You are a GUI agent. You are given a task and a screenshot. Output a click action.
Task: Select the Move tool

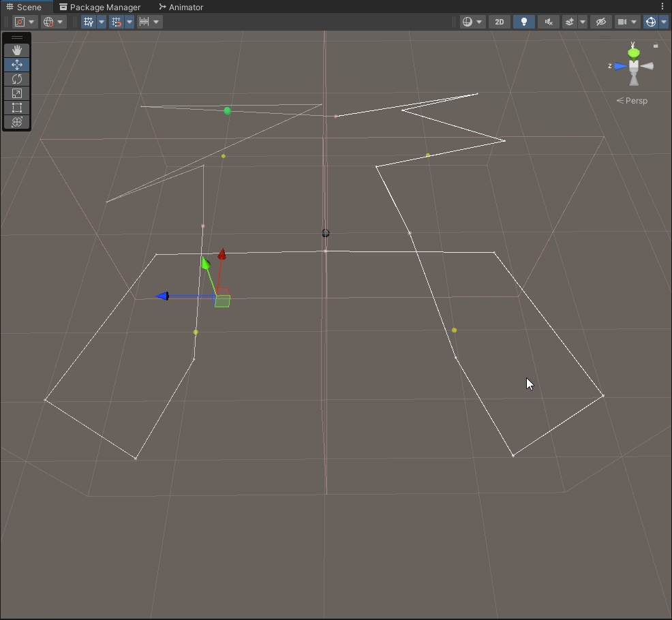(x=17, y=65)
